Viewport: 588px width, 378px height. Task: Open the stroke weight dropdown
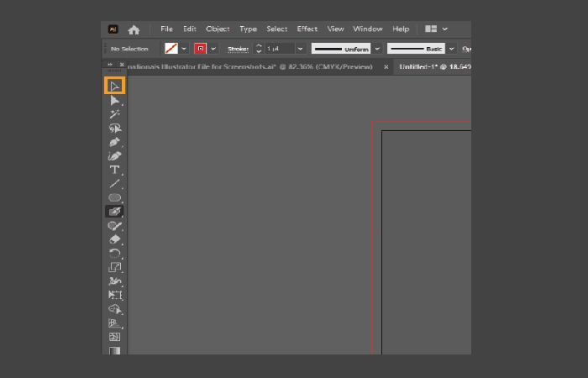pos(300,49)
